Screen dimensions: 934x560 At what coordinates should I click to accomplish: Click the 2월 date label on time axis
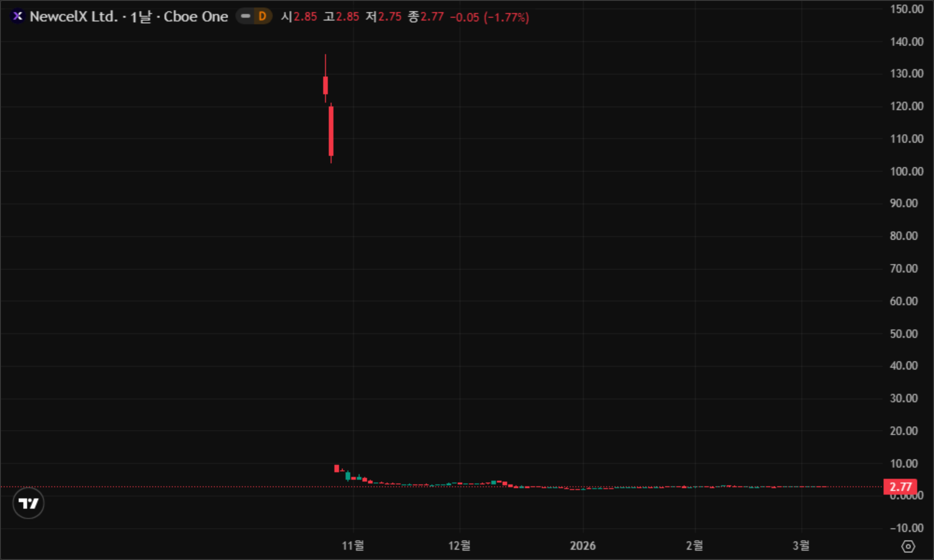(x=694, y=545)
